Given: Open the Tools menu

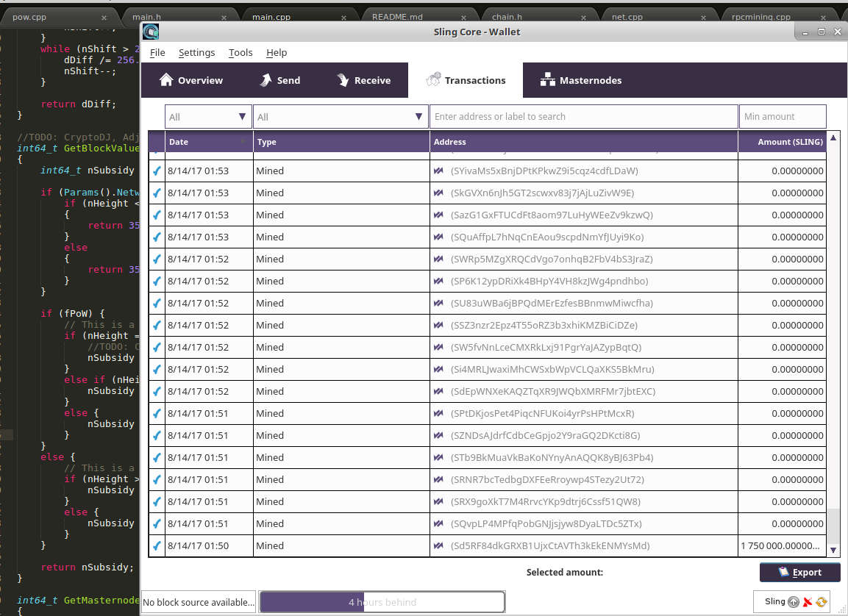Looking at the screenshot, I should click(240, 52).
